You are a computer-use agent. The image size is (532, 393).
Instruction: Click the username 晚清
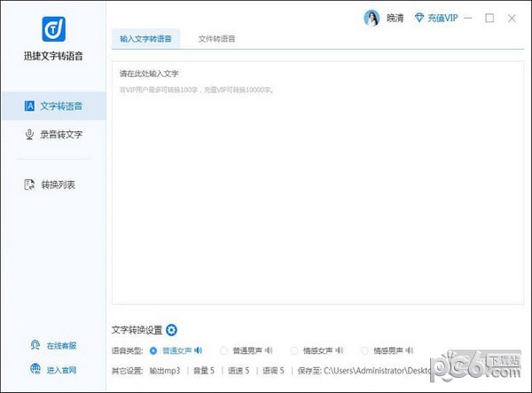click(x=395, y=18)
